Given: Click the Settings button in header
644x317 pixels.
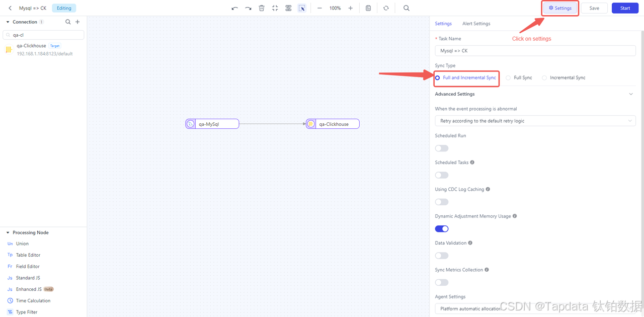Looking at the screenshot, I should [x=560, y=8].
